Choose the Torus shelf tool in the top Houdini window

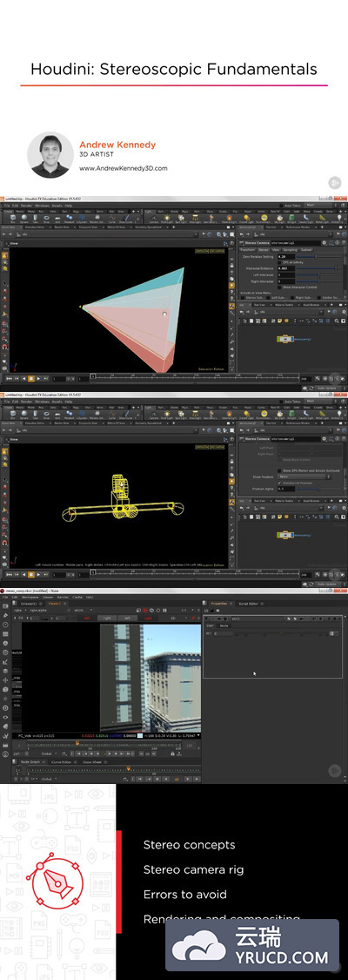46,218
